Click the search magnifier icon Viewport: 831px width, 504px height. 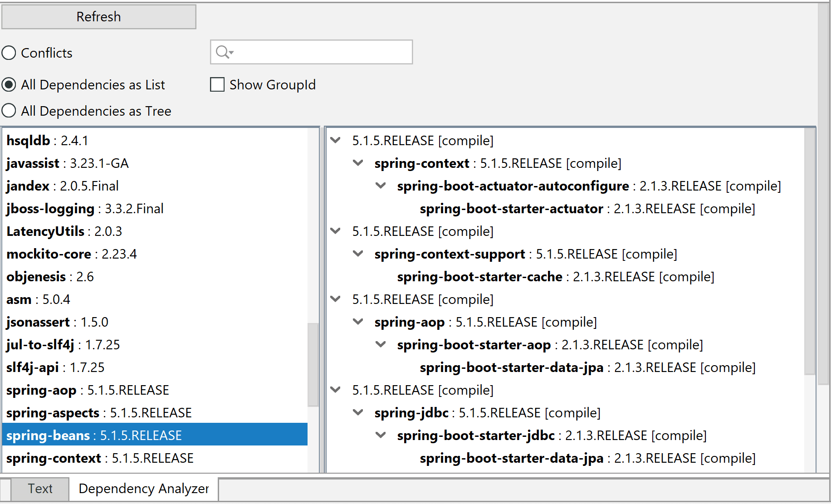[x=223, y=52]
